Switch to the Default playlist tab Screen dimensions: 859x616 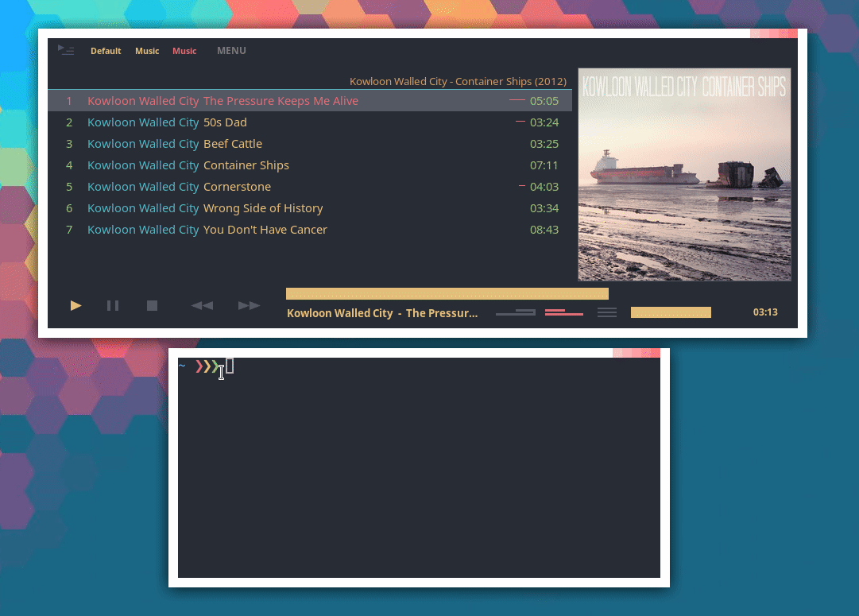click(106, 50)
